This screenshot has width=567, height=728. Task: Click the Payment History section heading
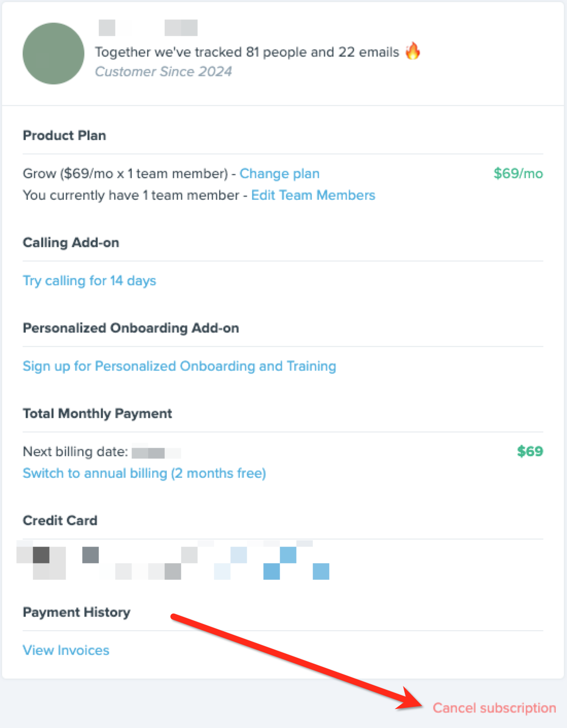coord(76,612)
